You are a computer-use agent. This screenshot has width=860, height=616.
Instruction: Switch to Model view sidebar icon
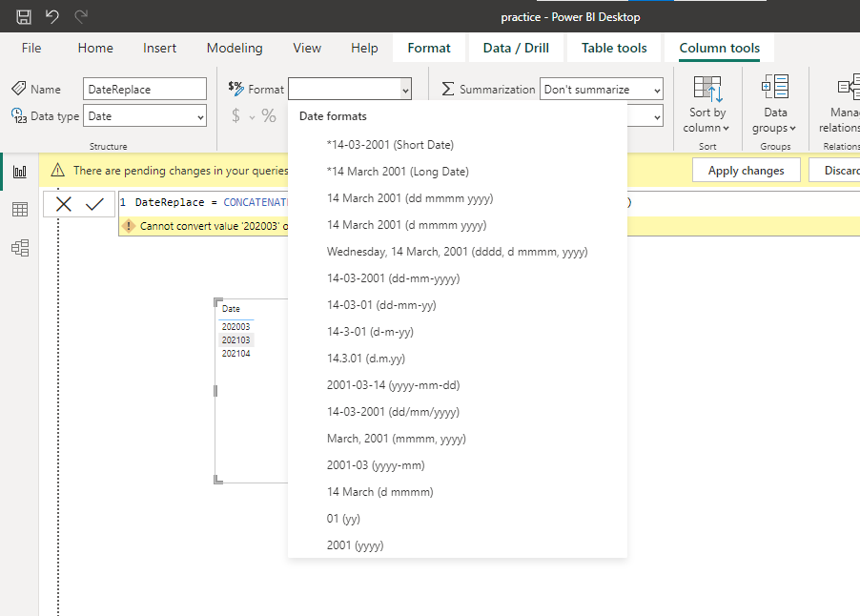tap(20, 248)
